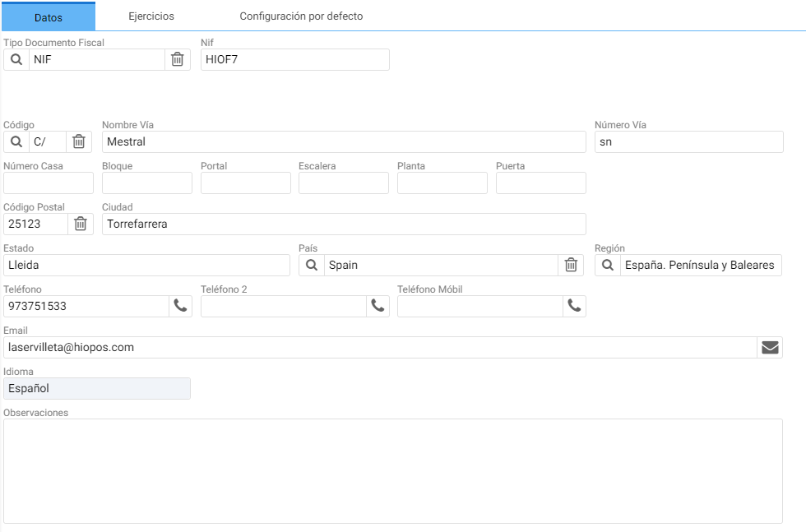Screen dimensions: 806x532
Task: Click the Teléfono 2 phone icon
Action: 378,307
